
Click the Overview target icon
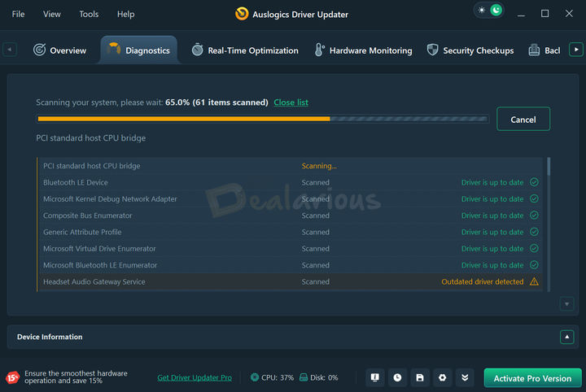click(39, 50)
